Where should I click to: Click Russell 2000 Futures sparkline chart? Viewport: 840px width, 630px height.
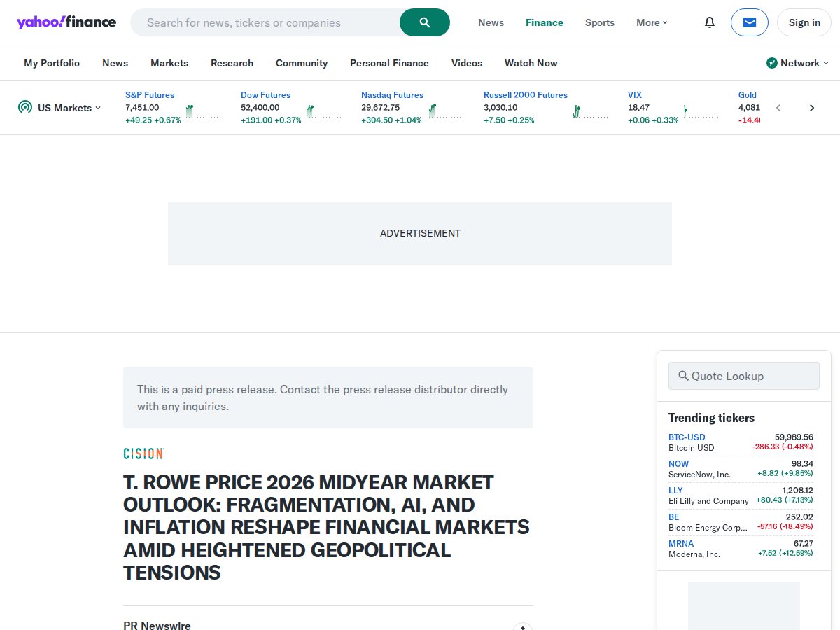[x=590, y=111]
